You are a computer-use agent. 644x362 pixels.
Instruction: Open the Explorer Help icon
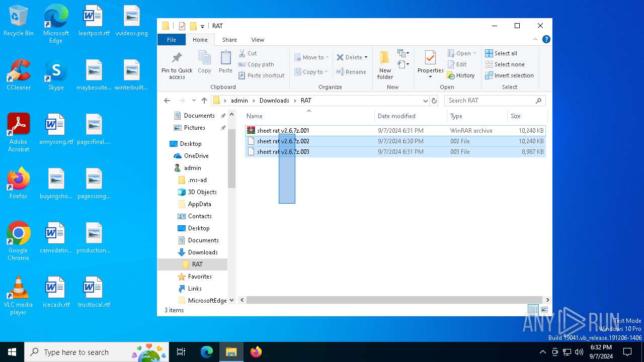(546, 40)
